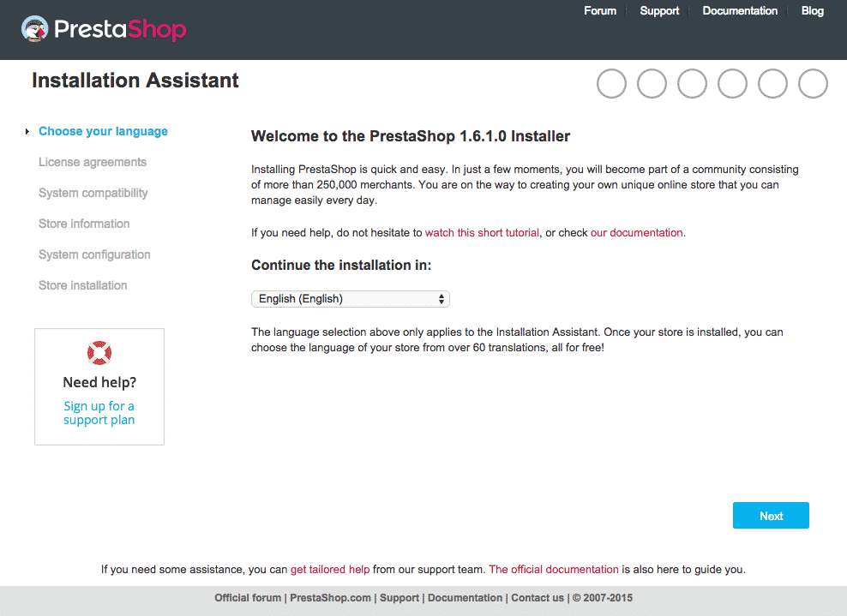Click Contact us in the footer
Viewport: 847px width, 616px height.
(538, 597)
